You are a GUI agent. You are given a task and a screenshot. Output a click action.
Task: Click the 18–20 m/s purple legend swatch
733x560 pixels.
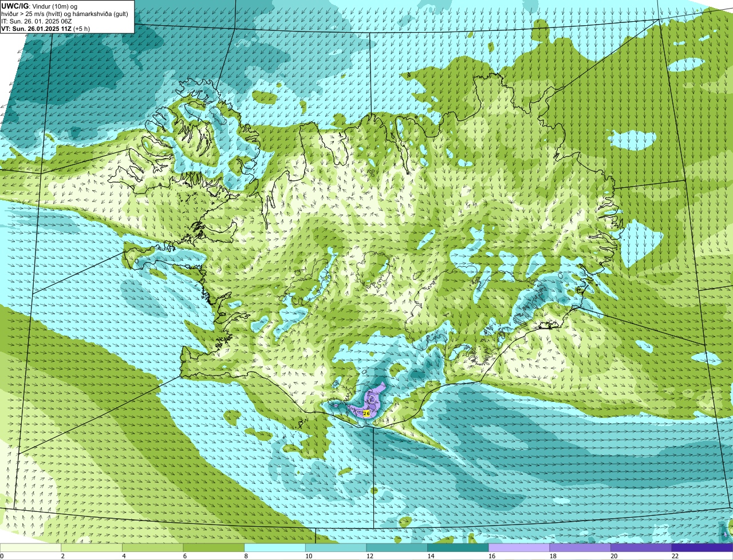point(580,548)
